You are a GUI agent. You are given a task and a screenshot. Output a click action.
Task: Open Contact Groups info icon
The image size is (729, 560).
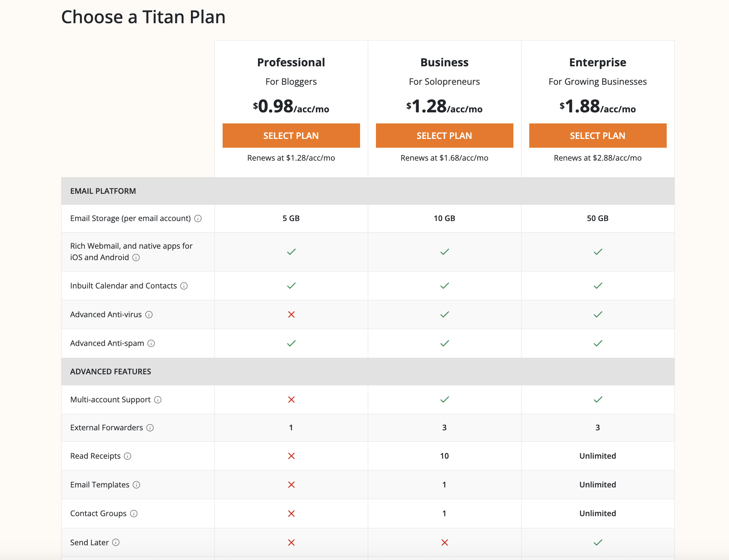(x=134, y=514)
